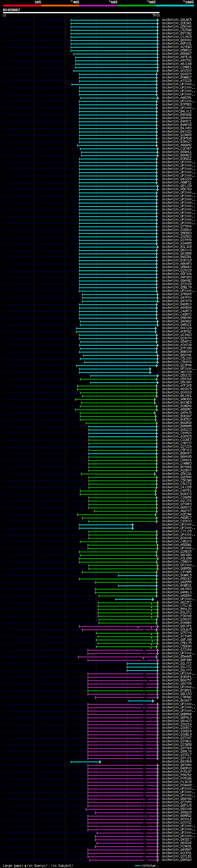Select the UniRef100_Q9VAX8 label
The image size is (197, 868).
(177, 118)
